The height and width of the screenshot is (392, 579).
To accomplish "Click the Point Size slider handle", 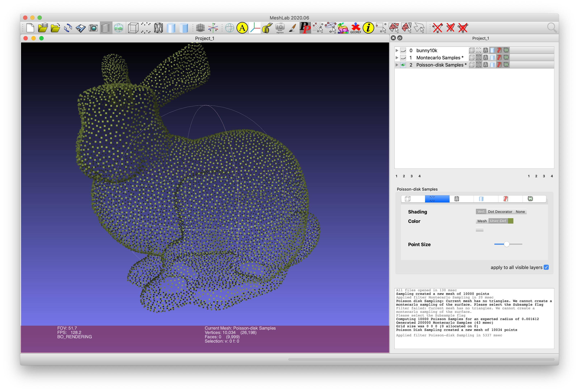I will [507, 244].
